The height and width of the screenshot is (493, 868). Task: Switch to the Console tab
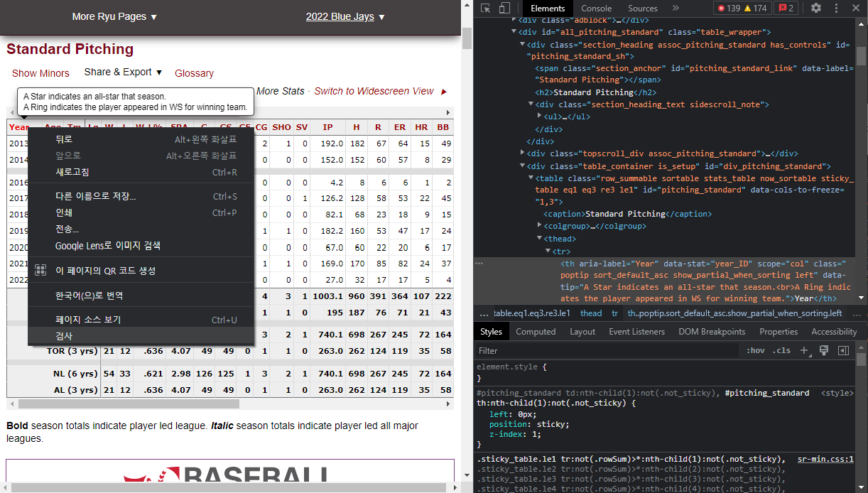point(597,9)
